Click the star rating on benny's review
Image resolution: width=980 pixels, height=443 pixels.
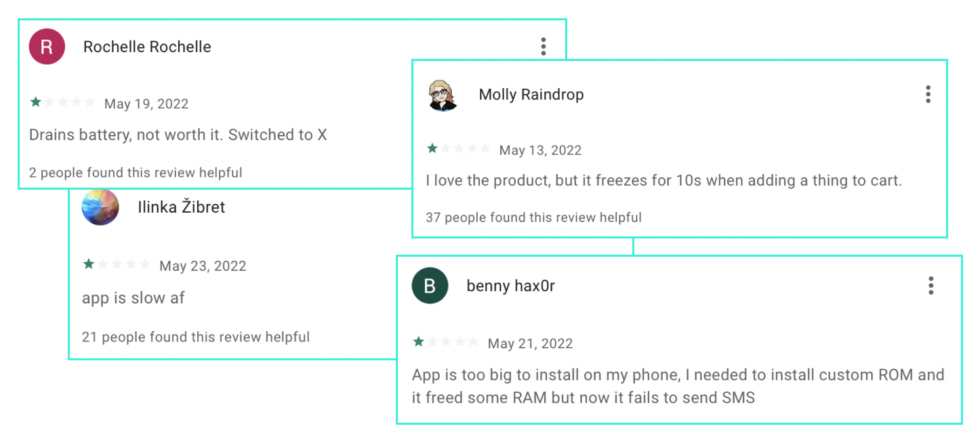pyautogui.click(x=445, y=343)
